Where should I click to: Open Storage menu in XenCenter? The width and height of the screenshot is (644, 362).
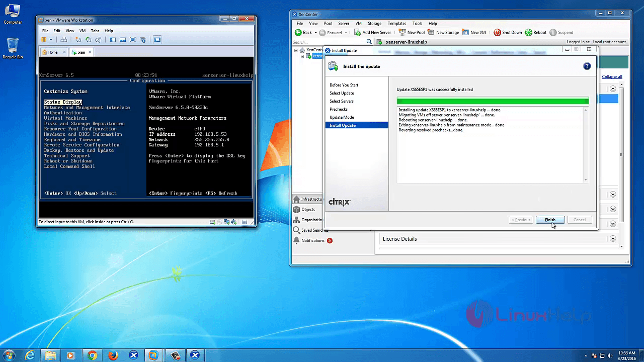pyautogui.click(x=374, y=23)
